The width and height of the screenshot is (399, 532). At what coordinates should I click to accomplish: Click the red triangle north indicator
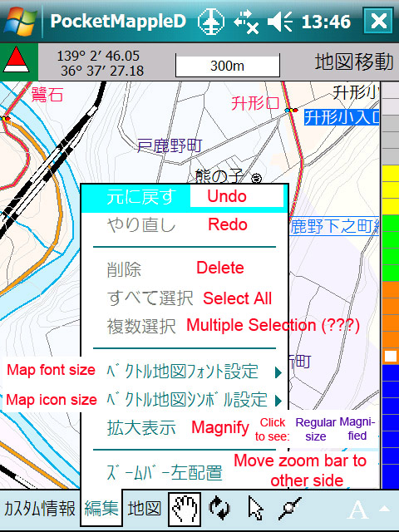coord(17,60)
